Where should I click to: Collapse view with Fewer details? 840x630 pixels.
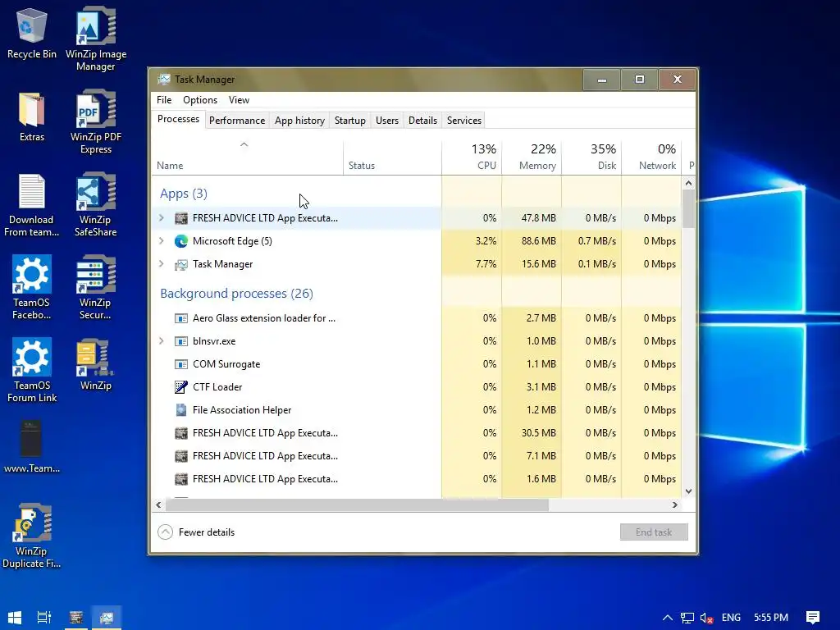click(196, 532)
